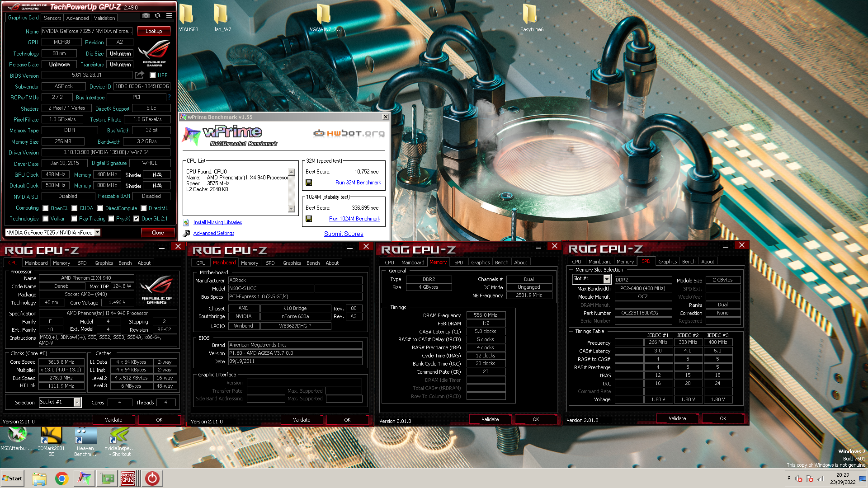Open MSI Afterburner desktop shortcut
This screenshot has height=488, width=868.
click(x=17, y=439)
